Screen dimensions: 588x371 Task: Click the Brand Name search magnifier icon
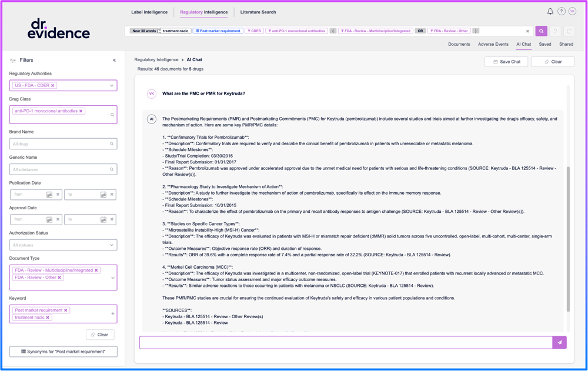pyautogui.click(x=112, y=143)
